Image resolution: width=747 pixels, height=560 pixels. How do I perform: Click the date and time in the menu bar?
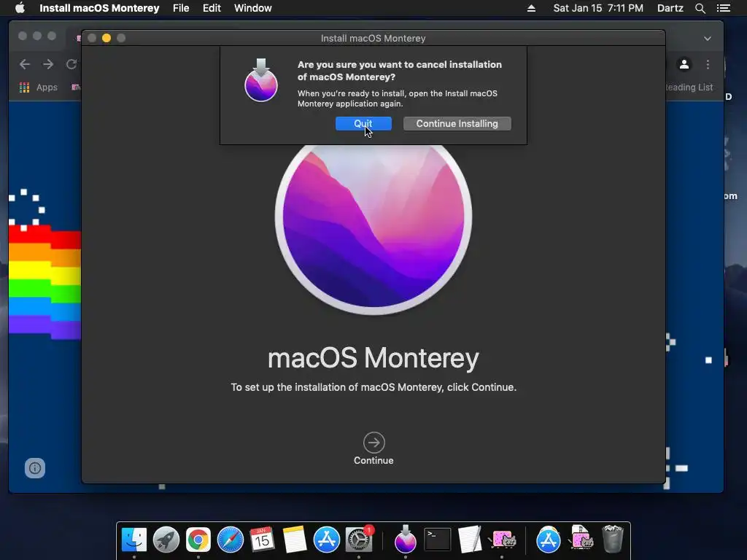pyautogui.click(x=598, y=8)
